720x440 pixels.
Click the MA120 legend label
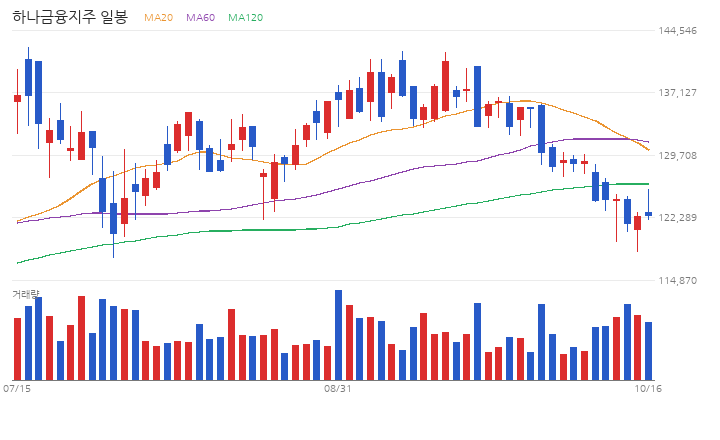[x=246, y=17]
